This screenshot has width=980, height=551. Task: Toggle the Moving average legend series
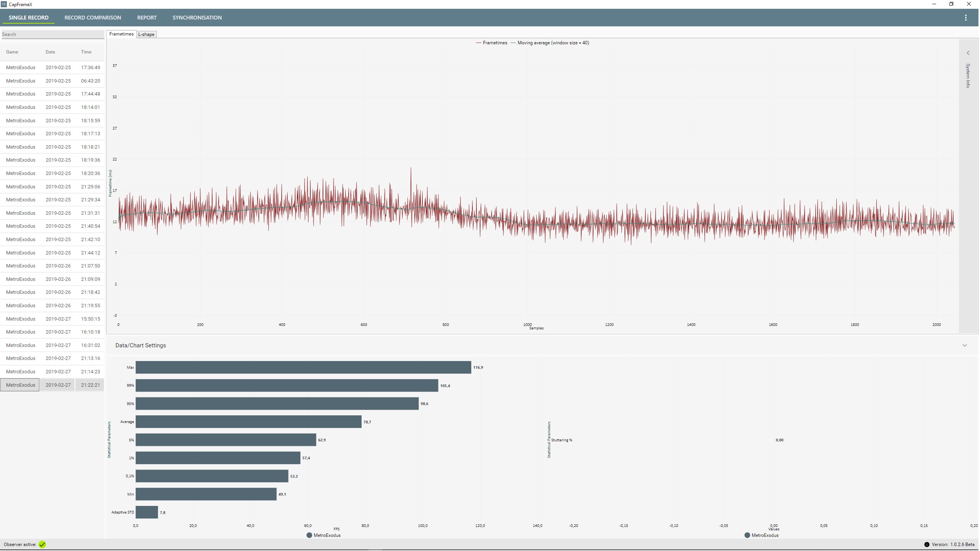click(x=551, y=43)
